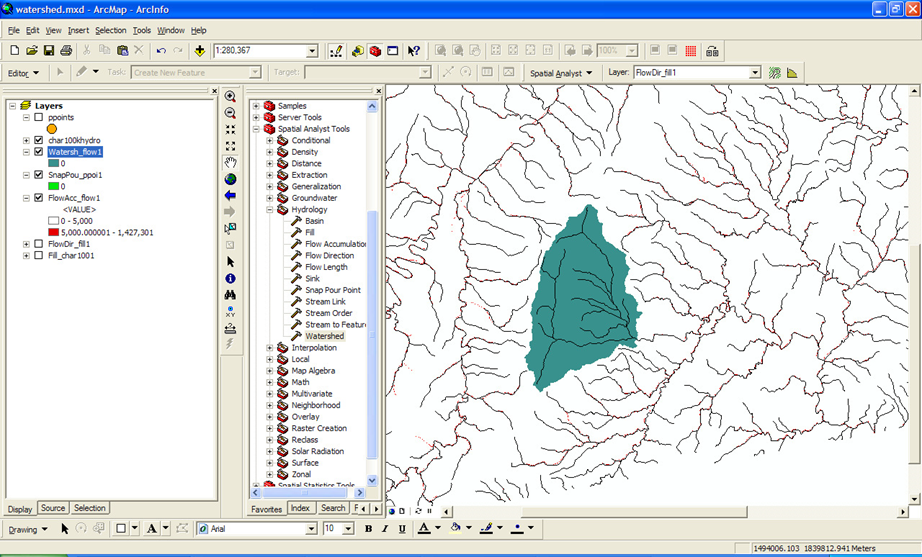Open the Spatial Analyst Layer dropdown
This screenshot has width=922, height=557.
click(756, 73)
